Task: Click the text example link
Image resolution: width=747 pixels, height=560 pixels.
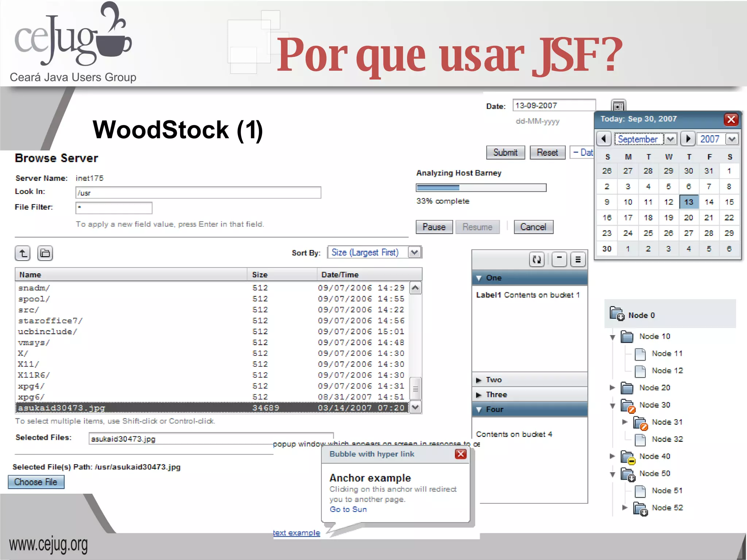Action: (297, 533)
